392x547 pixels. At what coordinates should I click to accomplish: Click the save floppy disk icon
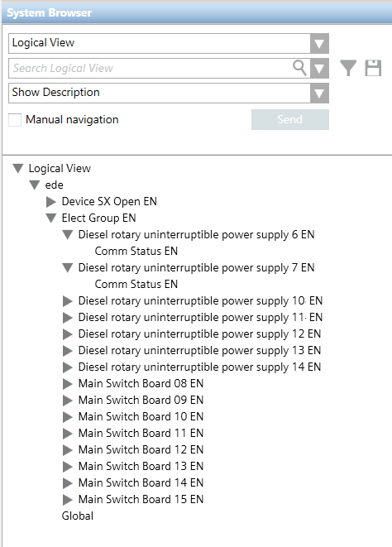(373, 68)
